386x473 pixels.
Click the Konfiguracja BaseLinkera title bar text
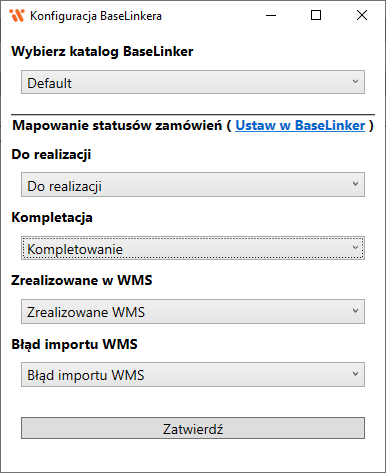[x=96, y=16]
